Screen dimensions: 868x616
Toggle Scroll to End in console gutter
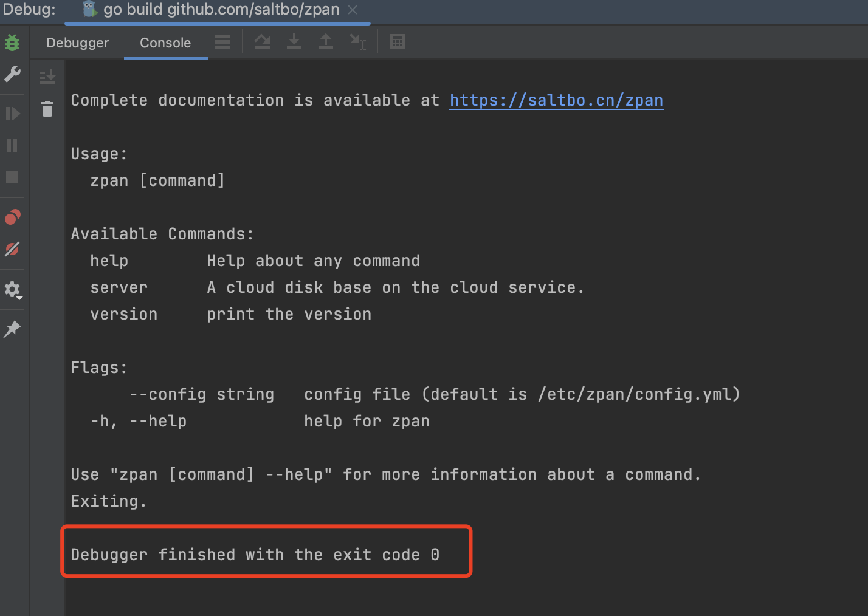pos(47,77)
